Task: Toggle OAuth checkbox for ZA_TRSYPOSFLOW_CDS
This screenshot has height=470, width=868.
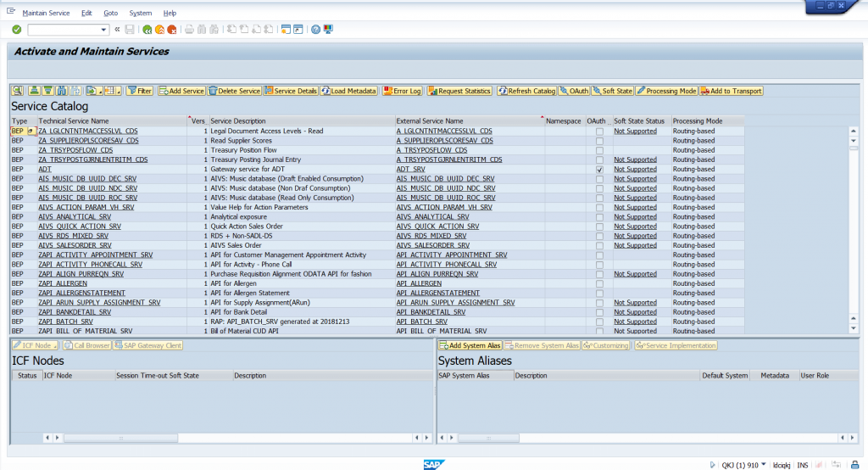Action: coord(599,150)
